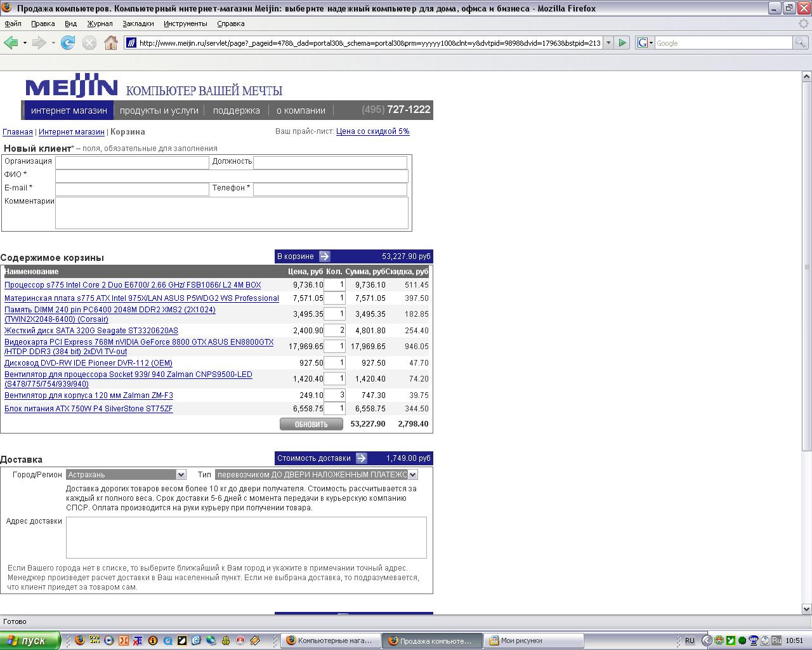812x650 pixels.
Task: Click the Meijin logo
Action: (x=71, y=86)
